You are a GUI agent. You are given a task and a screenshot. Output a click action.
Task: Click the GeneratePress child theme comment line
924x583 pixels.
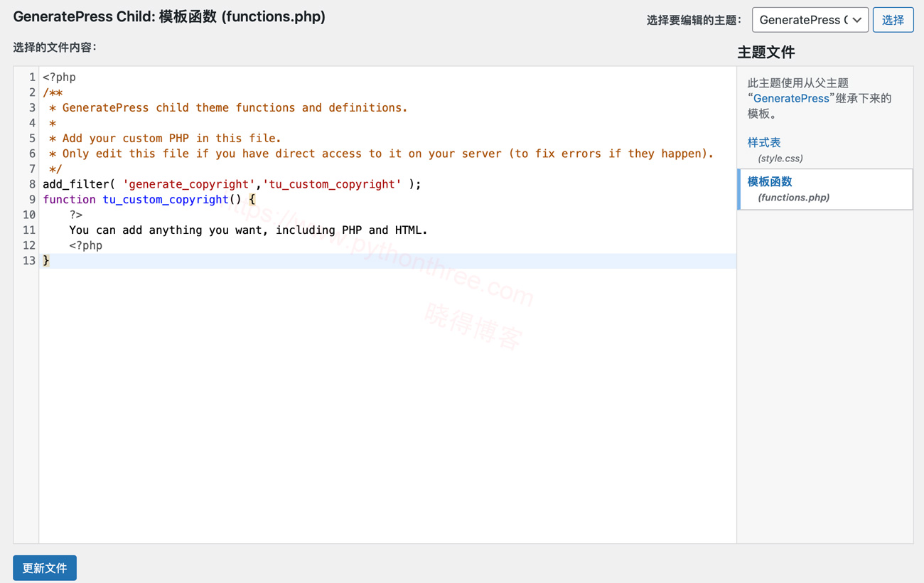coord(228,107)
